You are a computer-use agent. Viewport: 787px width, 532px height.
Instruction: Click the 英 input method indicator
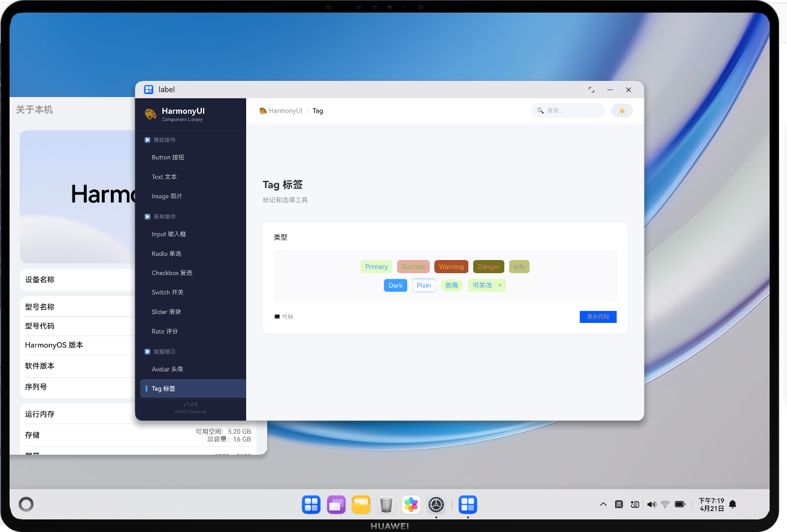point(619,504)
